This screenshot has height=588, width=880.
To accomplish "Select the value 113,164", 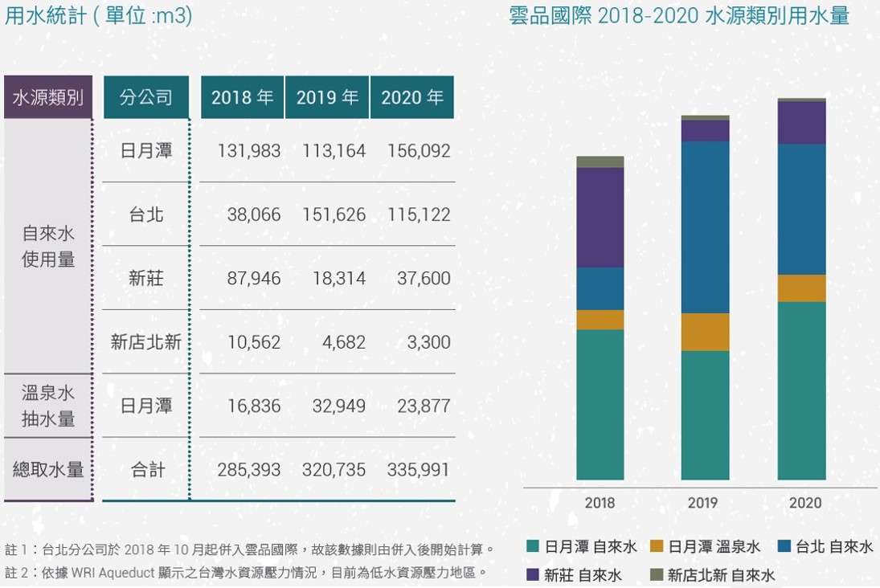I will 334,150.
